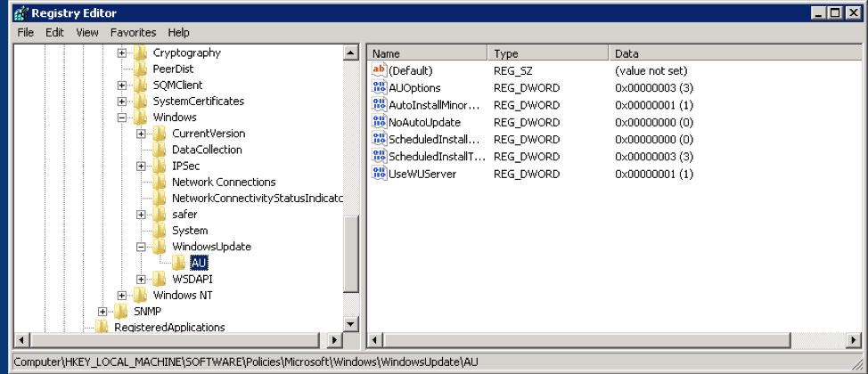Click the AUOptions DWORD value icon

point(379,88)
